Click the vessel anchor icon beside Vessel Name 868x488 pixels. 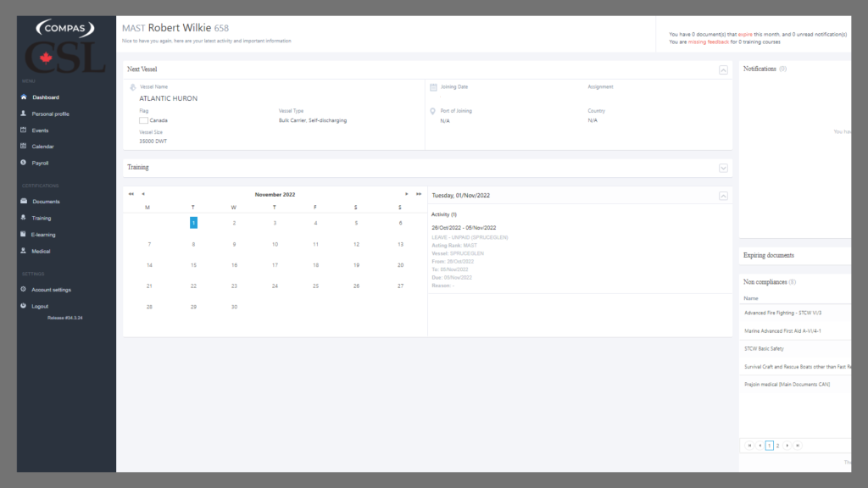[x=133, y=87]
